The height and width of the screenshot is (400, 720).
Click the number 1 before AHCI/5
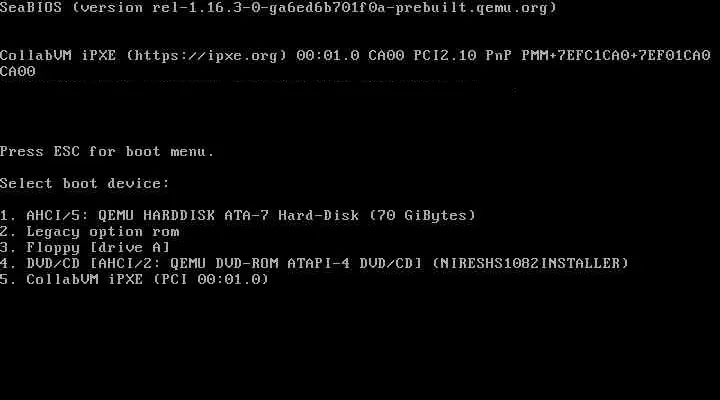point(5,215)
